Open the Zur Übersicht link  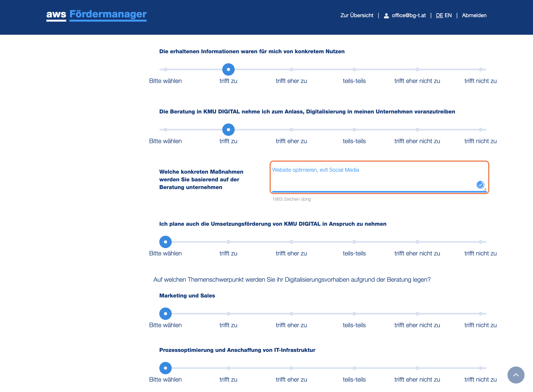[357, 15]
